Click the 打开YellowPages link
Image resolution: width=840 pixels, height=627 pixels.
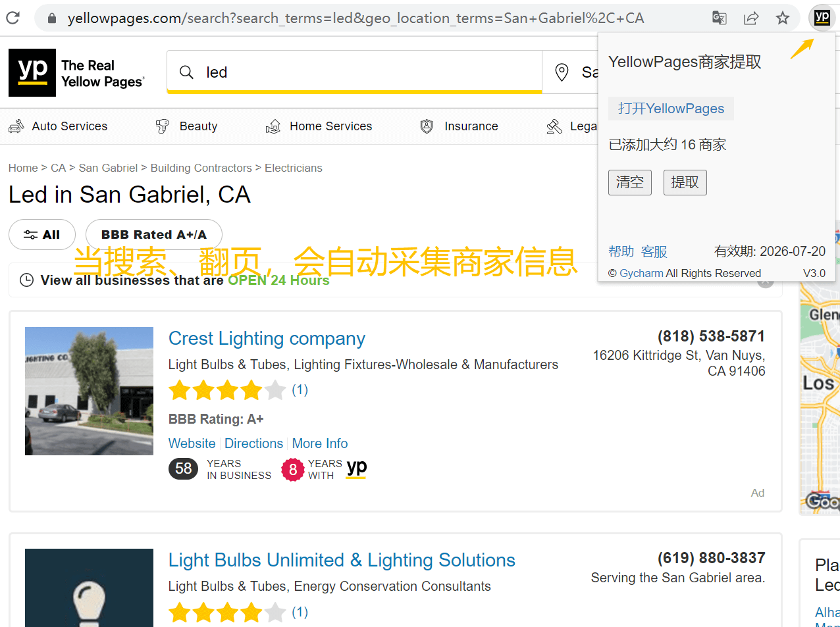pyautogui.click(x=671, y=109)
